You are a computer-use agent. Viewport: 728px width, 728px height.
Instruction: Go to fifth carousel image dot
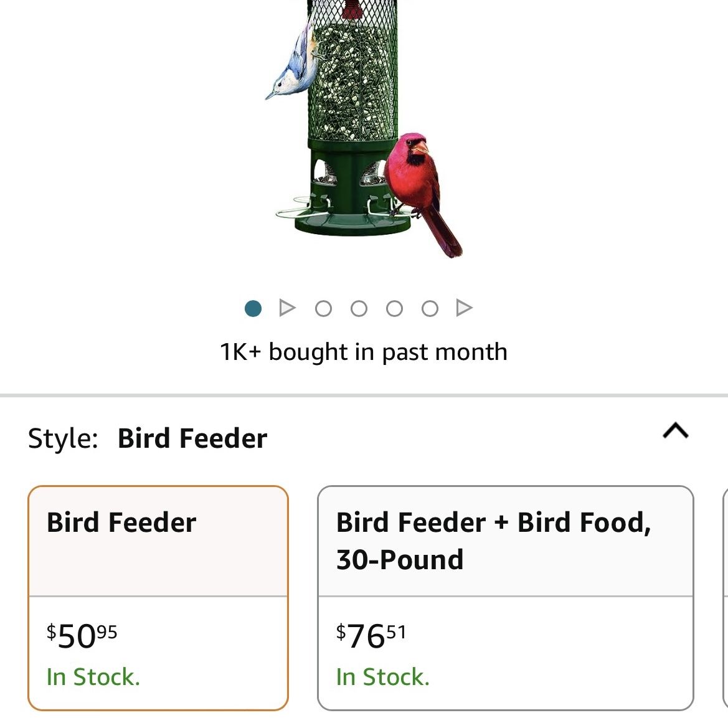click(394, 308)
